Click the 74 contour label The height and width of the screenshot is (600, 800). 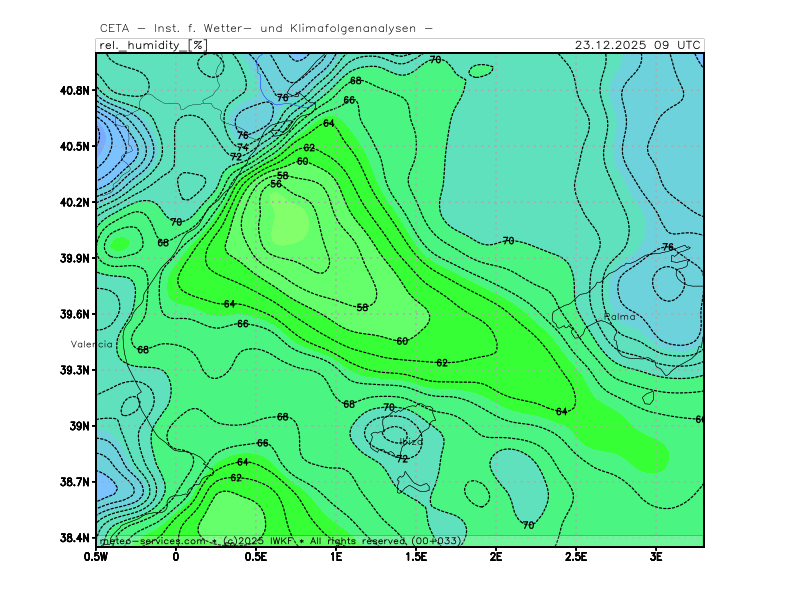coord(243,147)
